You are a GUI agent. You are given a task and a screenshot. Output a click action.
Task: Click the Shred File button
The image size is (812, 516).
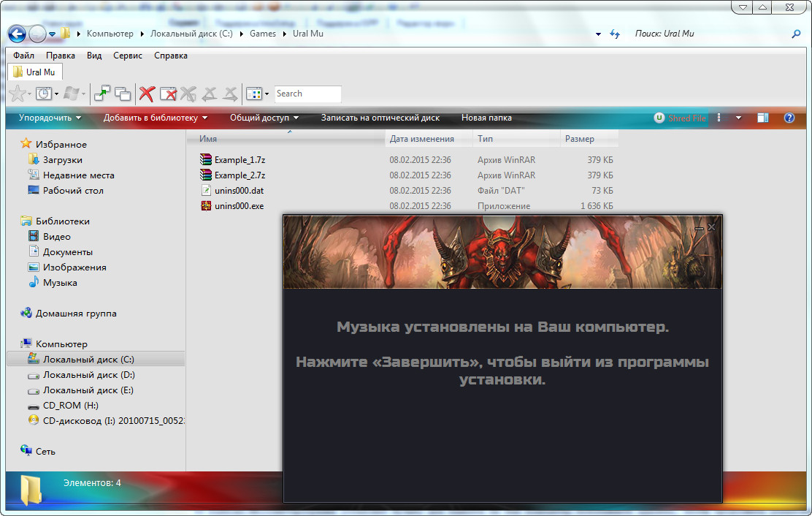(x=680, y=118)
